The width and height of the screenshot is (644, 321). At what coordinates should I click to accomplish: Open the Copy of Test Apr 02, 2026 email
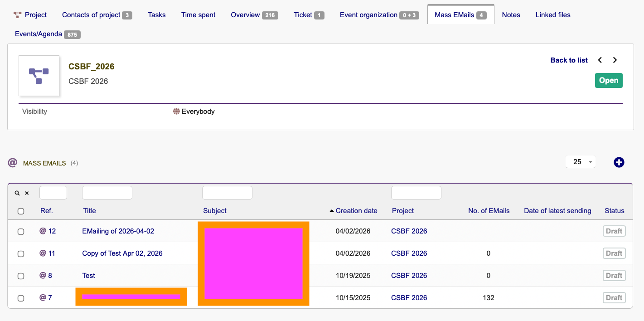(122, 253)
